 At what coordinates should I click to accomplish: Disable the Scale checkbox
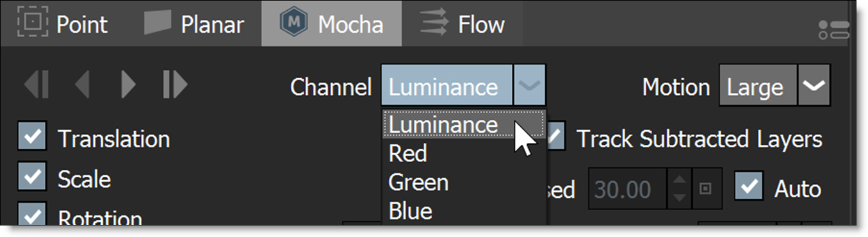(33, 178)
